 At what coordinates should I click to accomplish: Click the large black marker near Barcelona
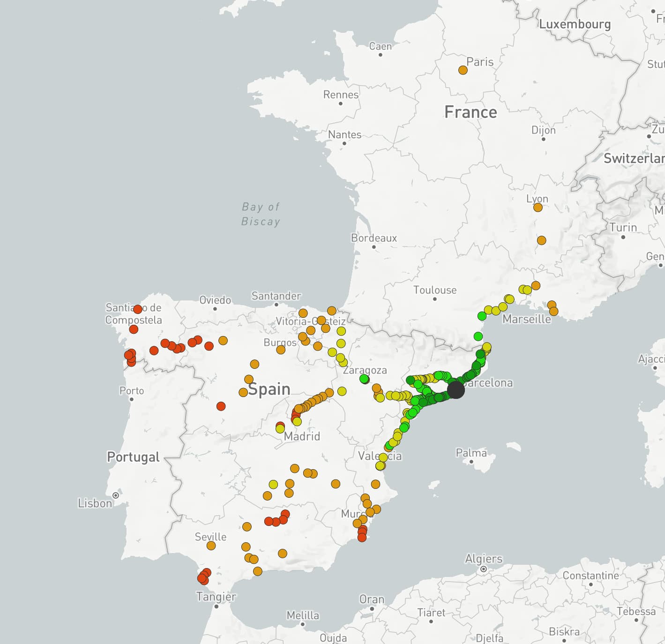(456, 389)
